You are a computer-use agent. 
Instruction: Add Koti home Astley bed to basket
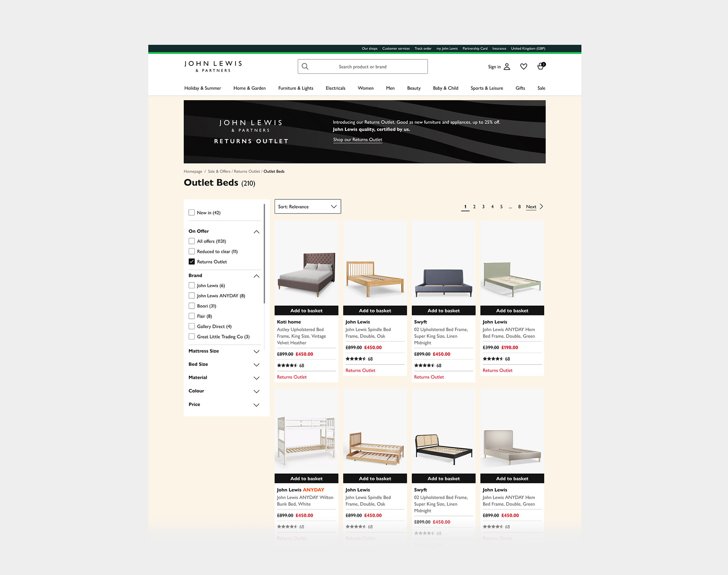coord(306,311)
